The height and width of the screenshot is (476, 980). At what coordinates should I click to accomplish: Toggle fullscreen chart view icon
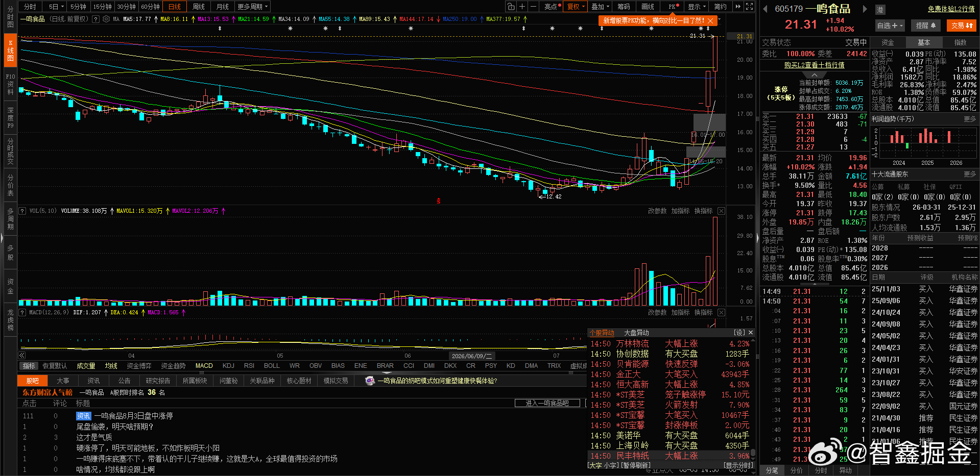[749, 7]
